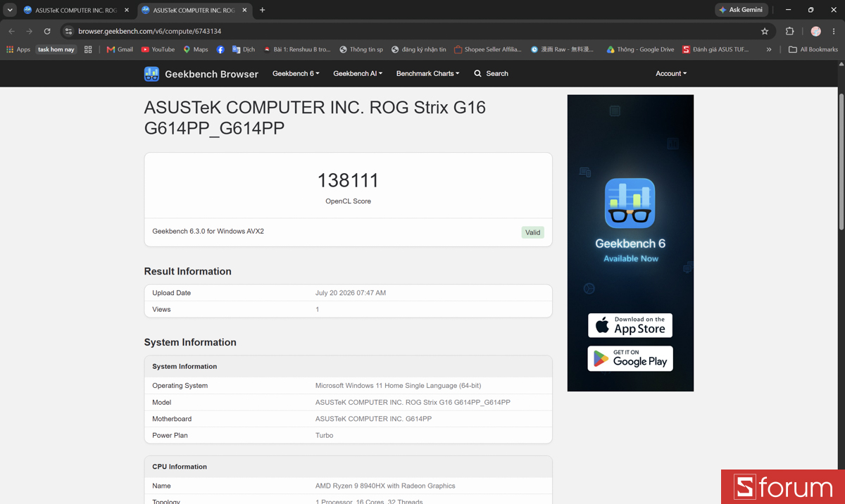Click the Ask Gemini button
845x504 pixels.
[741, 10]
